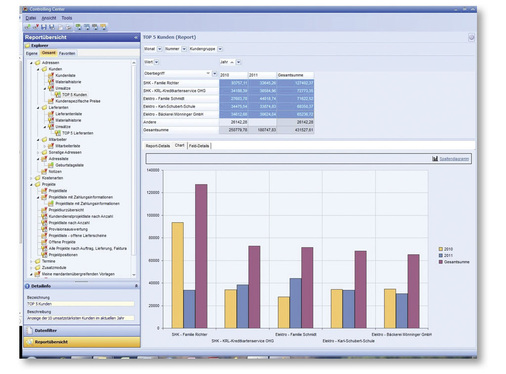Select the Chart tab
This screenshot has width=506, height=374.
pyautogui.click(x=179, y=145)
